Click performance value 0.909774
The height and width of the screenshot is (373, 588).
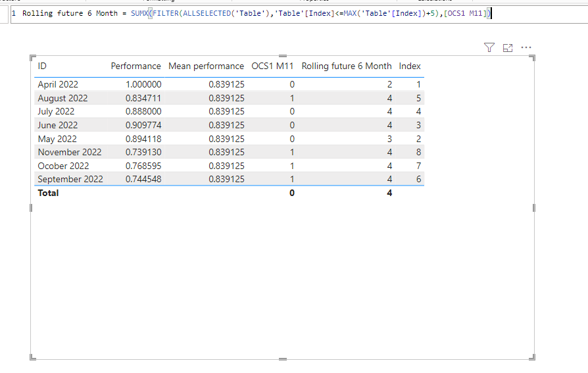143,125
